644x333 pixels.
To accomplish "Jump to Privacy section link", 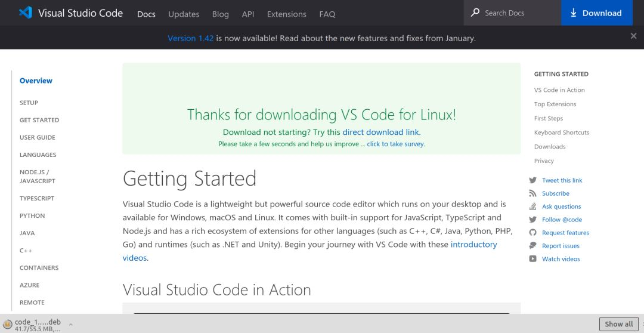I will pyautogui.click(x=544, y=161).
